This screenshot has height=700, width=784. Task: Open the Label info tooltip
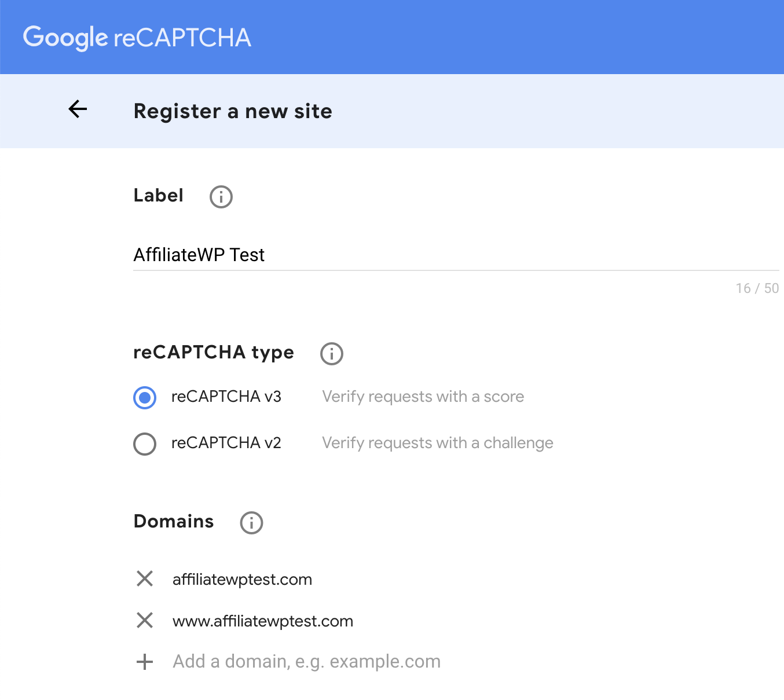(220, 197)
